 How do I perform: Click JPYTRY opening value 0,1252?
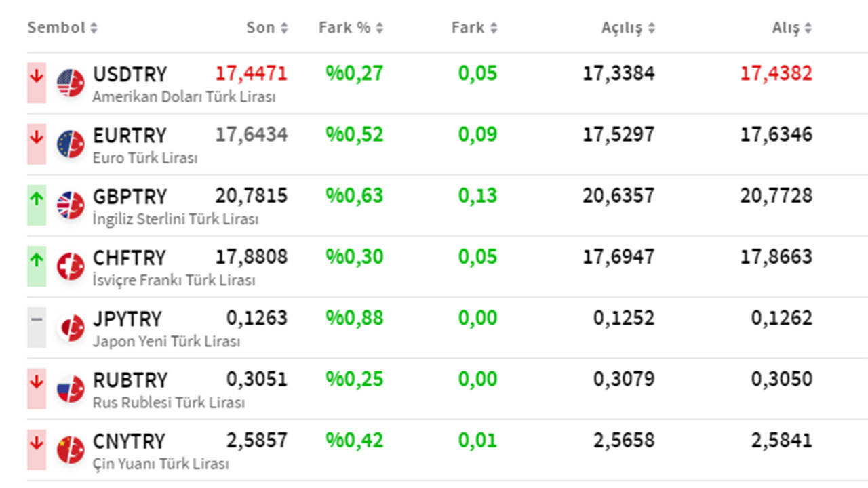click(625, 318)
